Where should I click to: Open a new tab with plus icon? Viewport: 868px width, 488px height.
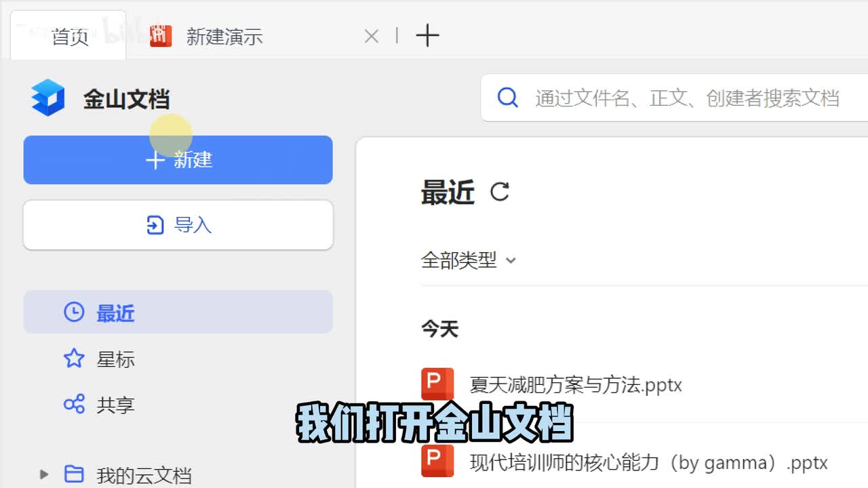pyautogui.click(x=427, y=35)
